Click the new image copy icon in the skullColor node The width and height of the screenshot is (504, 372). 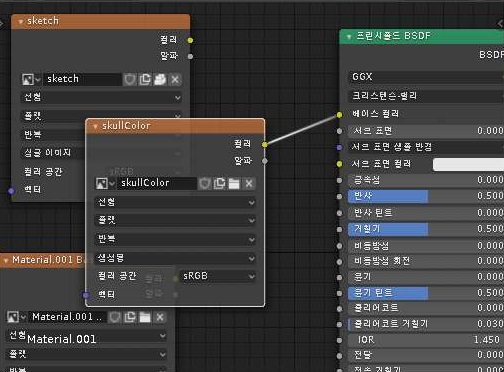219,183
